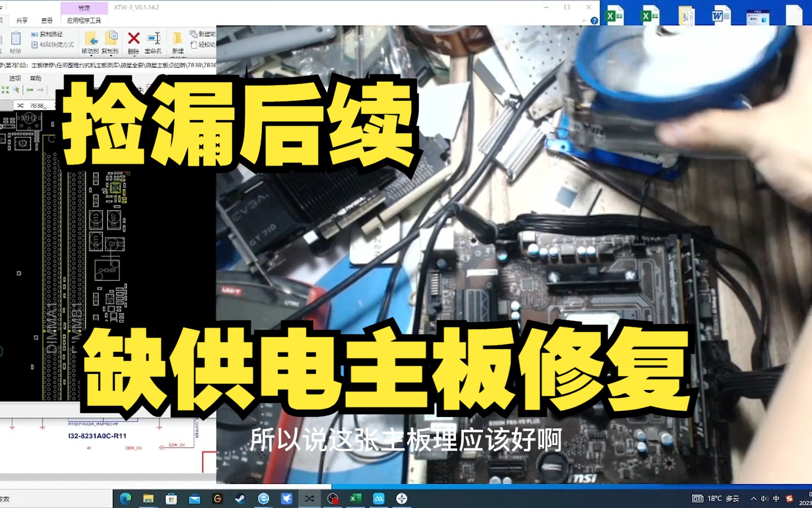812x508 pixels.
Task: Expand the 复制到 (Copy to) dropdown arrow
Action: click(111, 55)
